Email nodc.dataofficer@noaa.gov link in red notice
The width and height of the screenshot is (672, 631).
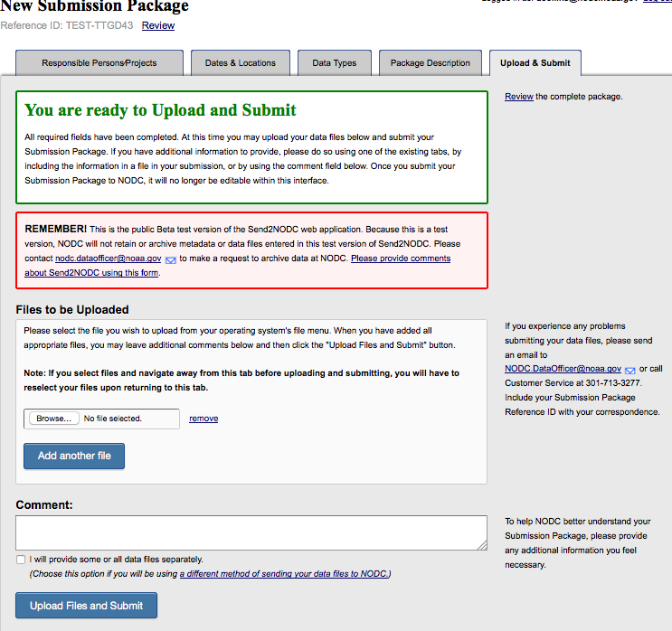[108, 259]
